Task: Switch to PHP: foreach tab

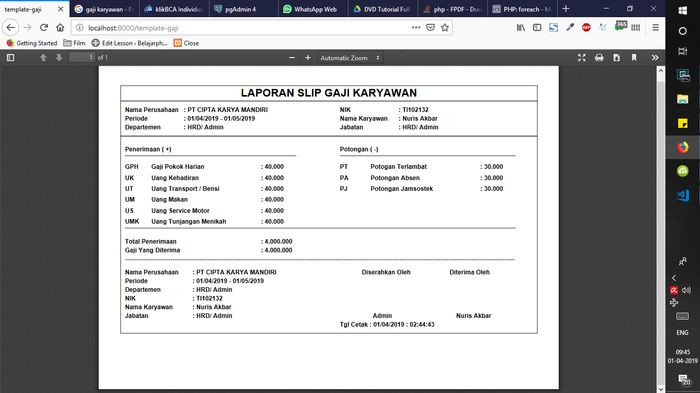Action: click(522, 9)
